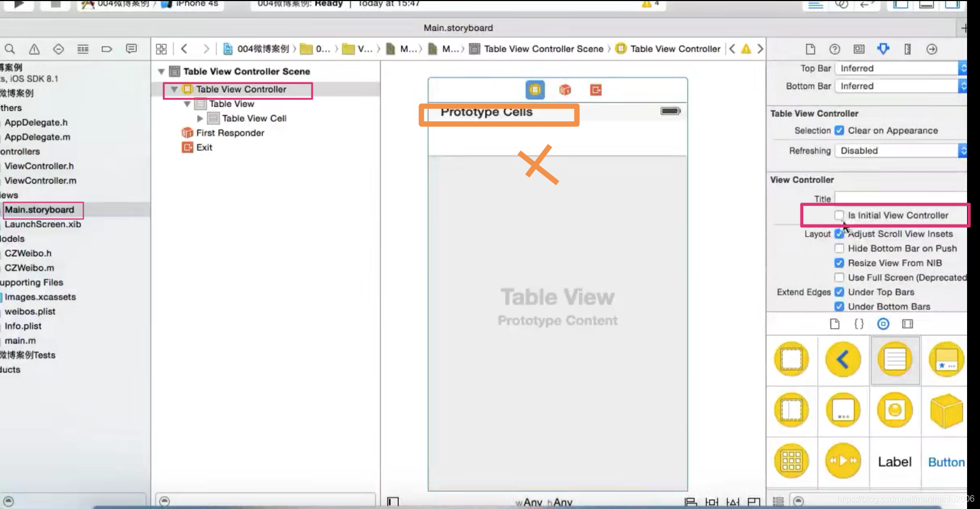Click the yellow view controller icon in scene dock
The width and height of the screenshot is (980, 509).
[535, 89]
